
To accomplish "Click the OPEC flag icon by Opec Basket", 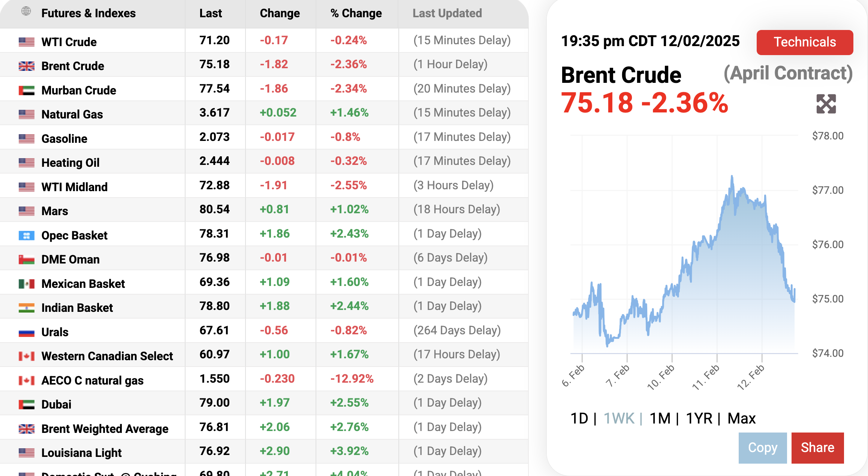I will pos(27,235).
